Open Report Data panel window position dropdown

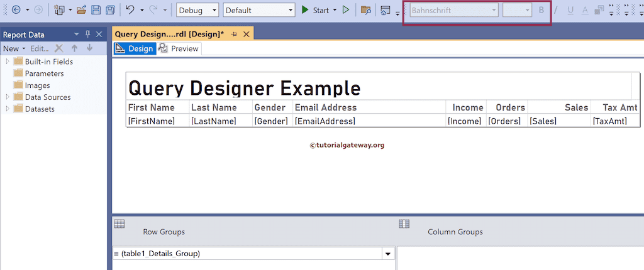[76, 35]
